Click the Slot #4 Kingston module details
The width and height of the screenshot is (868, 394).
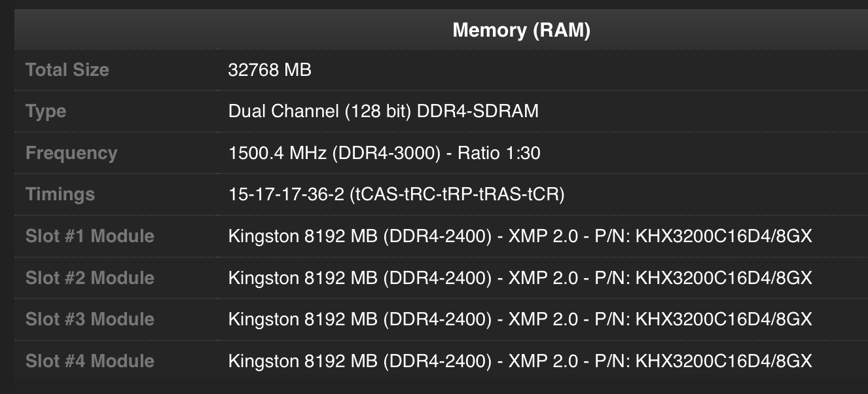click(520, 361)
